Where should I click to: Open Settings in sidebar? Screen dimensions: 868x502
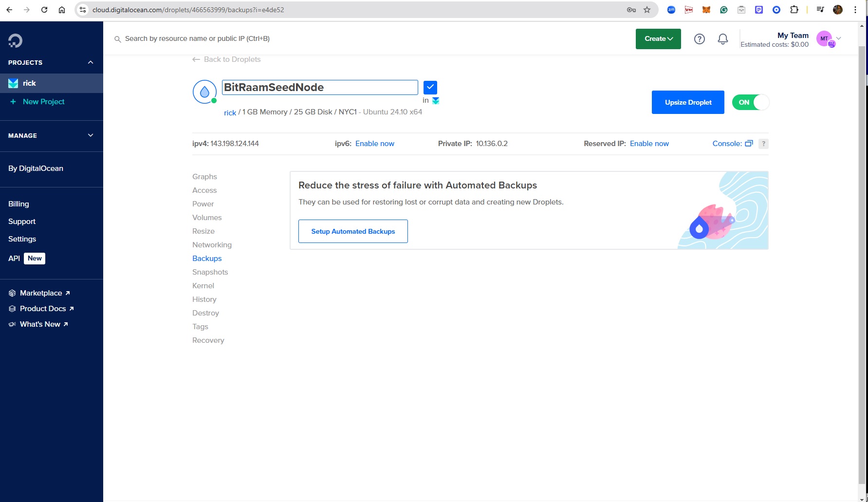(x=22, y=239)
